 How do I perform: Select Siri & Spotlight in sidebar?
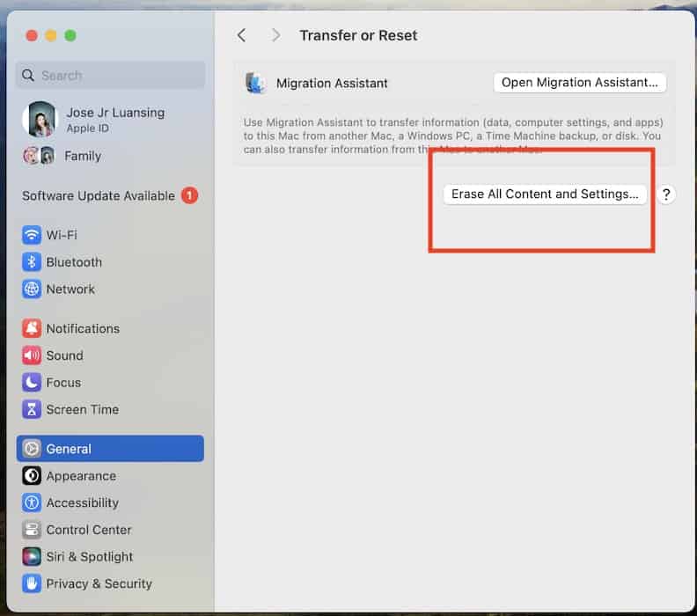click(x=89, y=557)
